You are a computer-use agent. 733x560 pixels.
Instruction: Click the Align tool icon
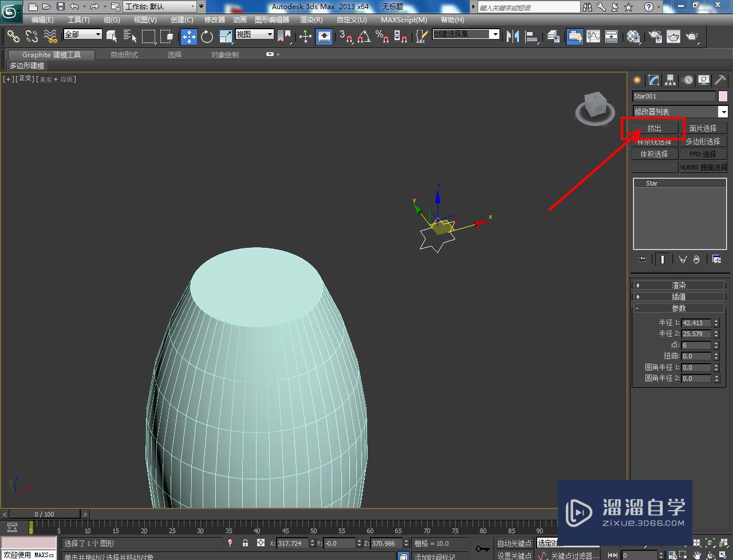pos(532,37)
